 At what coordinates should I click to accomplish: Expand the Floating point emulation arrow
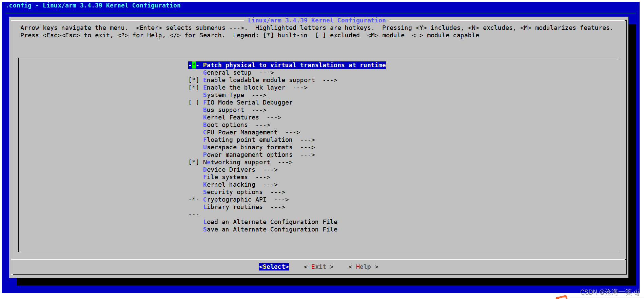[308, 140]
